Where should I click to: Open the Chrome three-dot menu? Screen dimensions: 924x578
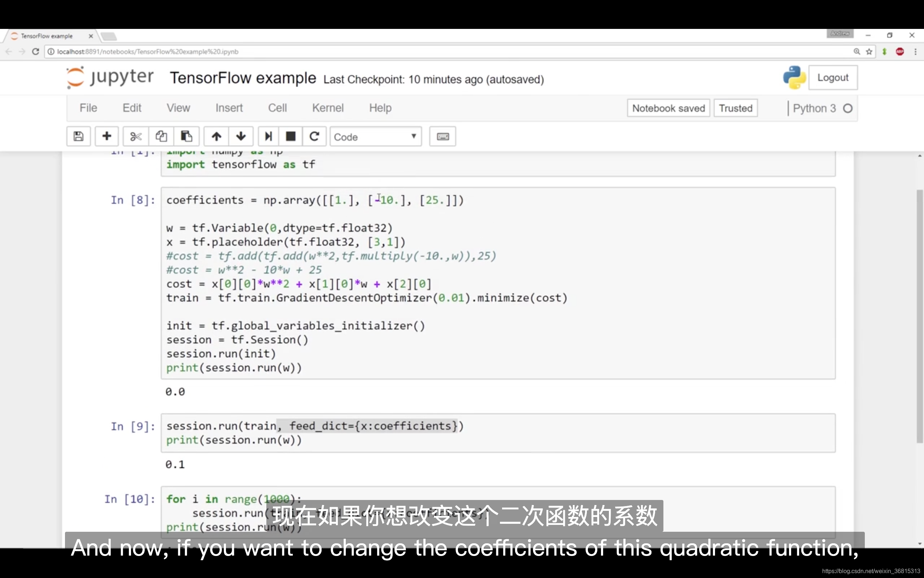(x=916, y=52)
